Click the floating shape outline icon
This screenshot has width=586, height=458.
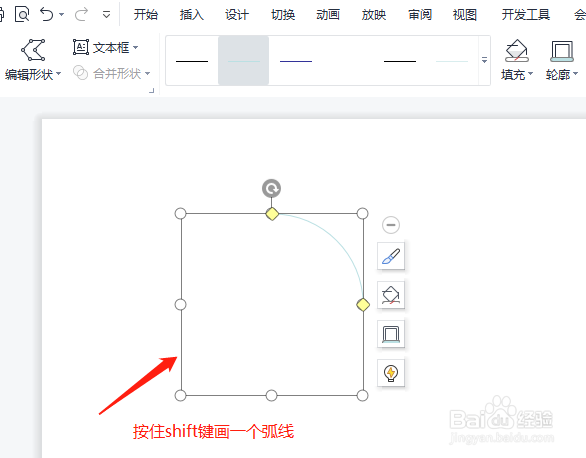(x=391, y=334)
